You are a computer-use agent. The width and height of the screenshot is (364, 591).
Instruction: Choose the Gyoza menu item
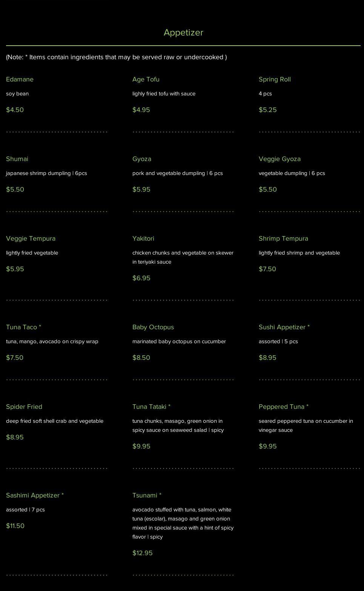pyautogui.click(x=141, y=159)
